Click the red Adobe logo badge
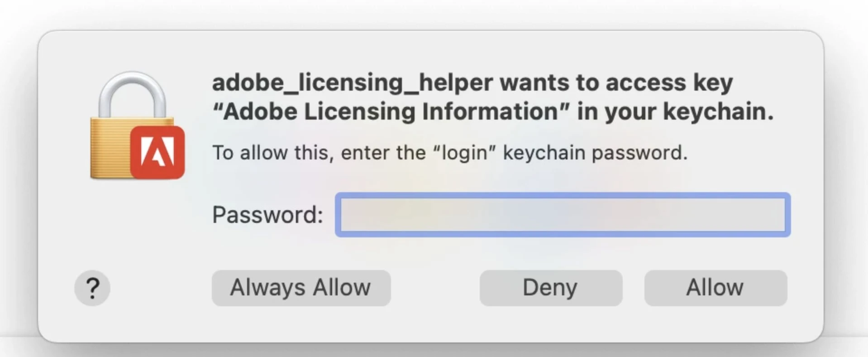868x357 pixels. pyautogui.click(x=157, y=153)
